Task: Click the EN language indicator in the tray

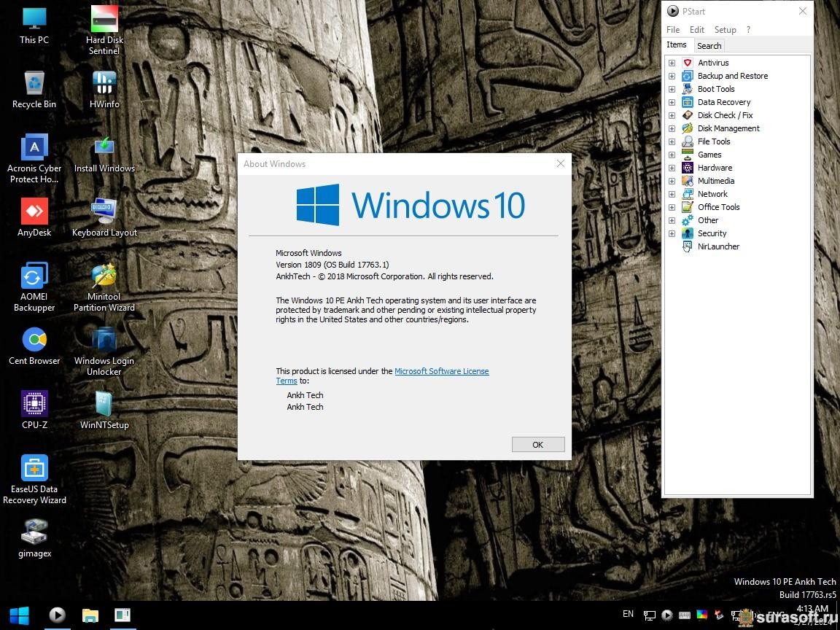Action: [x=628, y=614]
